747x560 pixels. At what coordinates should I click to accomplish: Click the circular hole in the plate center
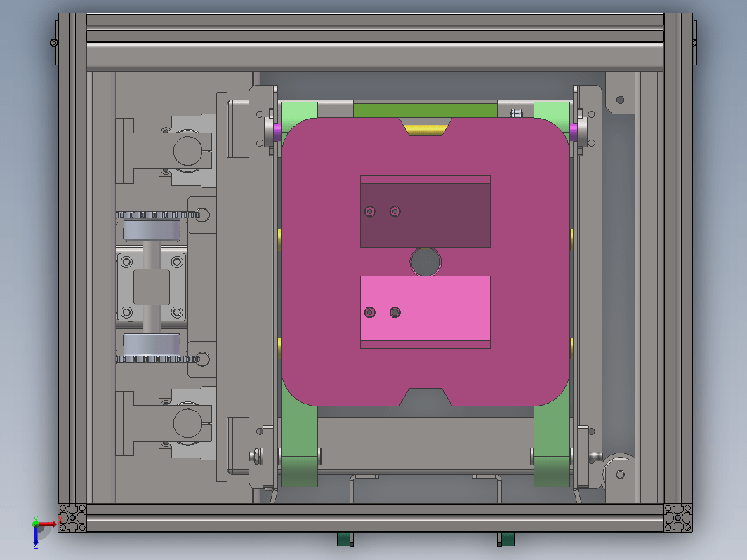tap(425, 262)
